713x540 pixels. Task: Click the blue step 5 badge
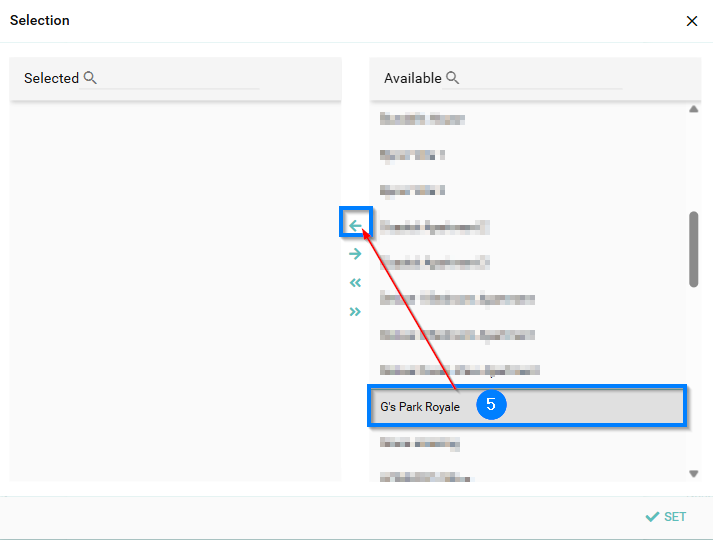coord(491,405)
